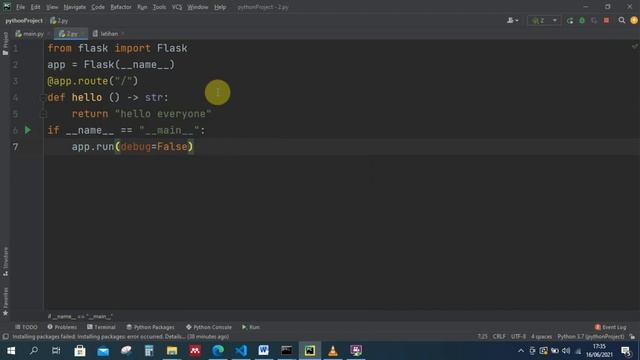The height and width of the screenshot is (360, 640).
Task: Open the Structure tool window on left strip
Action: click(5, 262)
